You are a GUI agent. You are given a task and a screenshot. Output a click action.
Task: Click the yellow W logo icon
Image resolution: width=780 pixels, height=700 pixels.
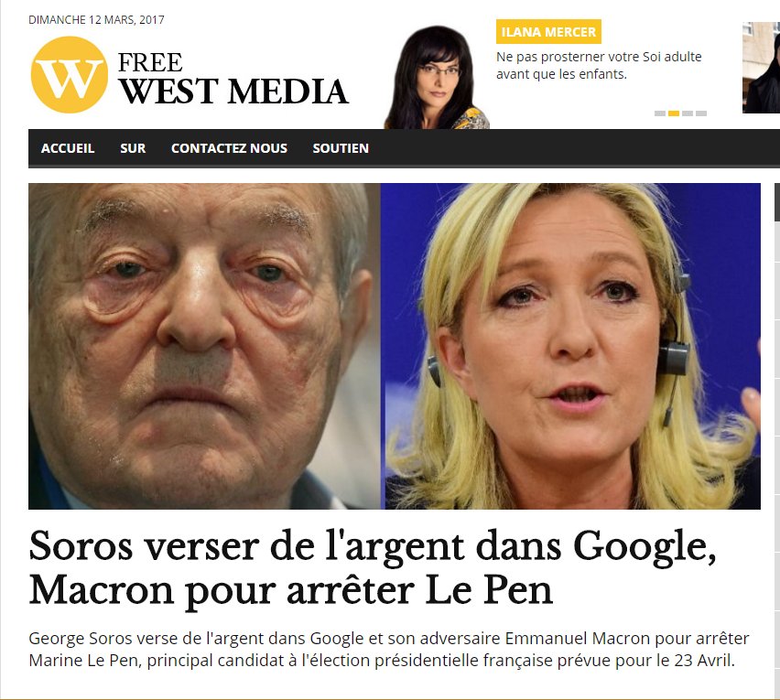coord(70,74)
